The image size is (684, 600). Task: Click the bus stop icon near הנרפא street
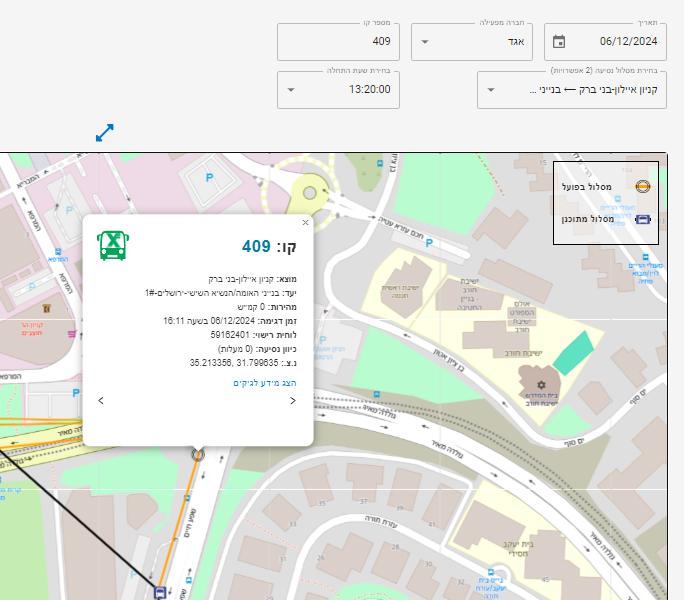(x=58, y=252)
